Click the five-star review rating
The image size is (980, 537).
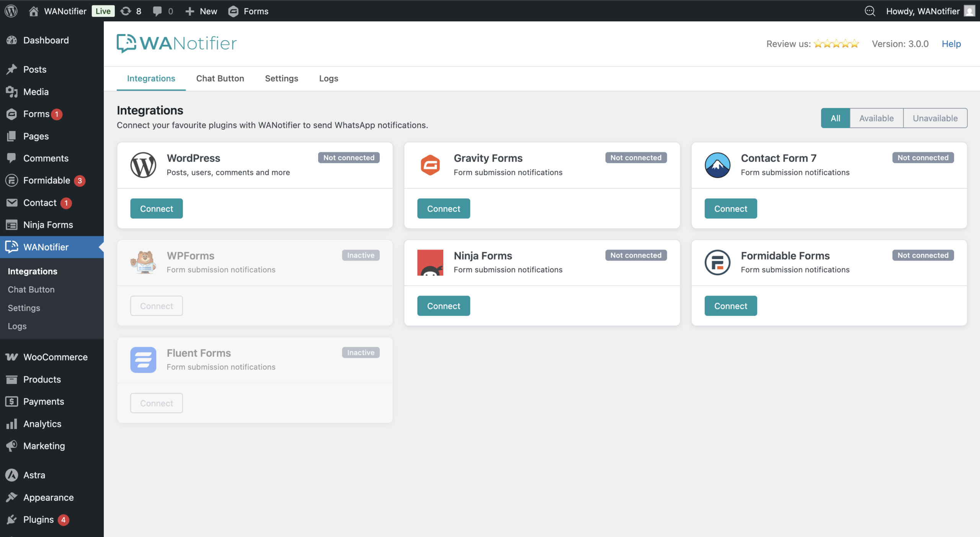(x=836, y=44)
